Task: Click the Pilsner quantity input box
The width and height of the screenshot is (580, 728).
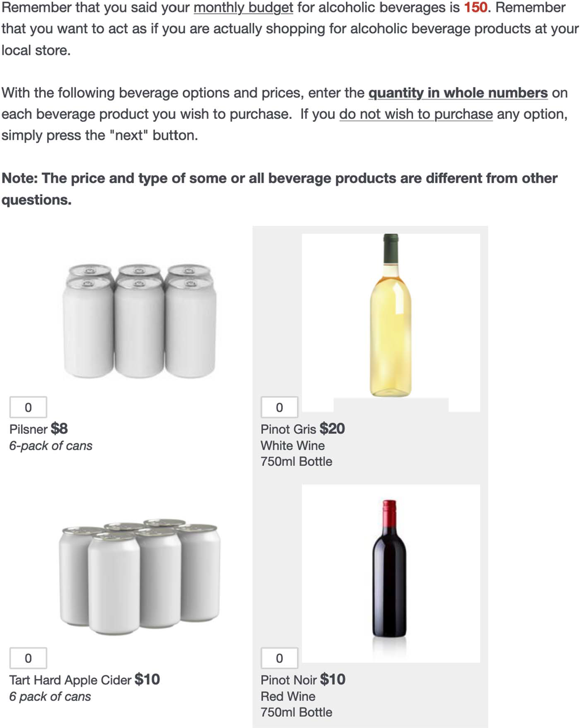Action: [x=28, y=407]
